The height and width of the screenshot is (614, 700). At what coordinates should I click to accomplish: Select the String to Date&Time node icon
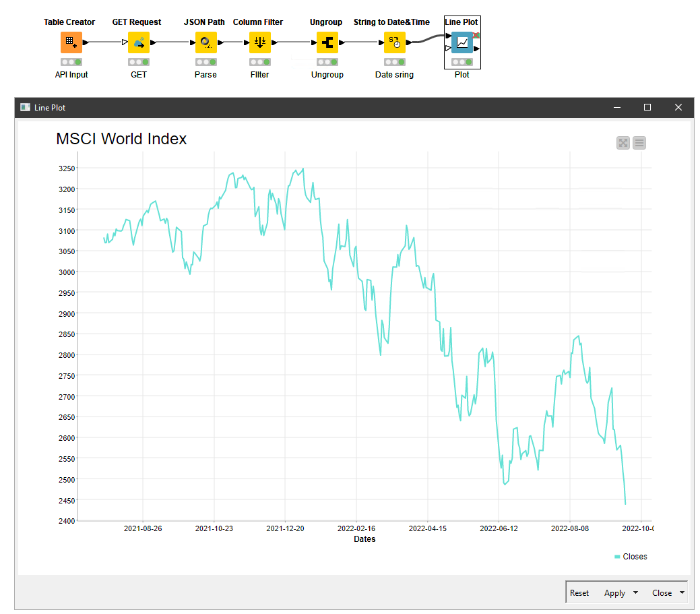click(395, 42)
